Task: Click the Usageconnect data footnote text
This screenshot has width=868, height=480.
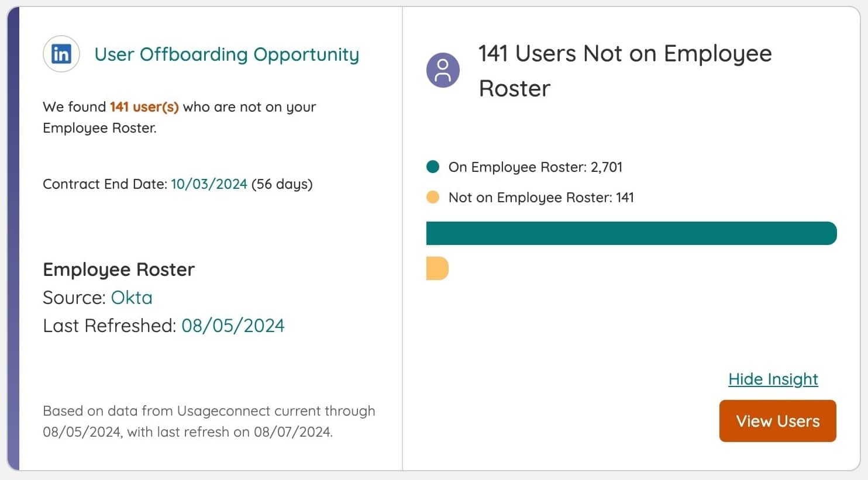Action: click(209, 422)
